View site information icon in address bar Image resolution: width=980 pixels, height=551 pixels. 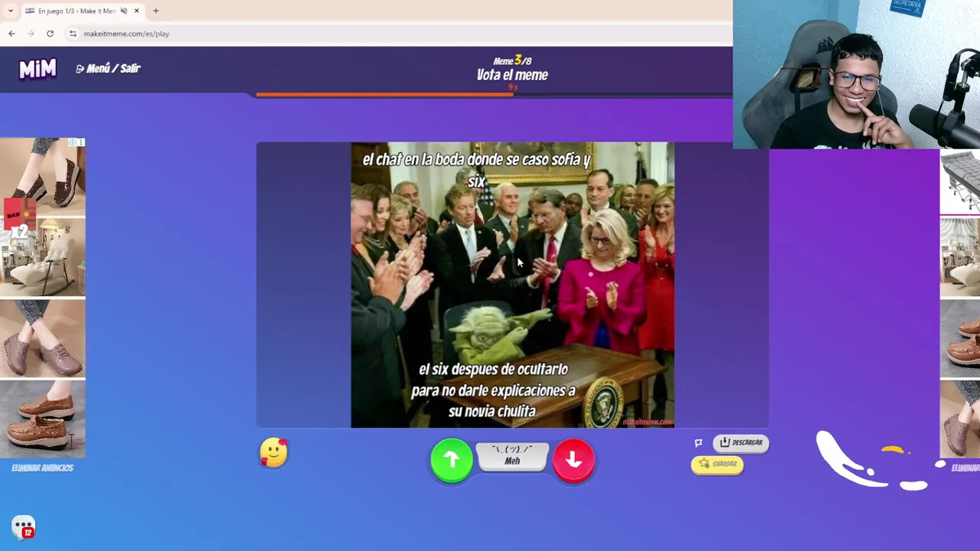tap(73, 34)
